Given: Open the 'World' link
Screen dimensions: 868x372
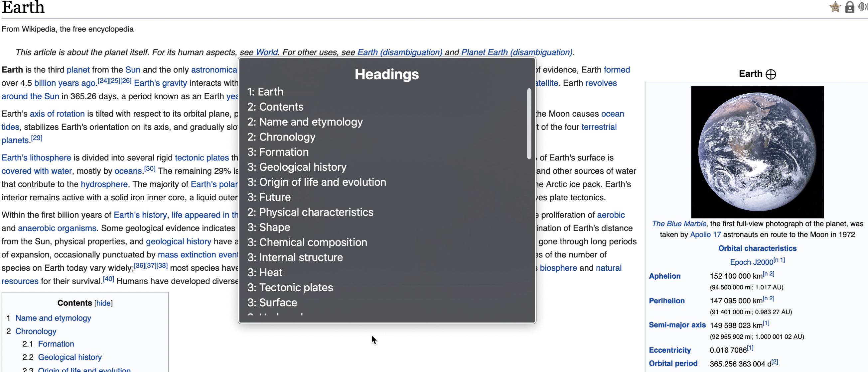Looking at the screenshot, I should point(266,52).
